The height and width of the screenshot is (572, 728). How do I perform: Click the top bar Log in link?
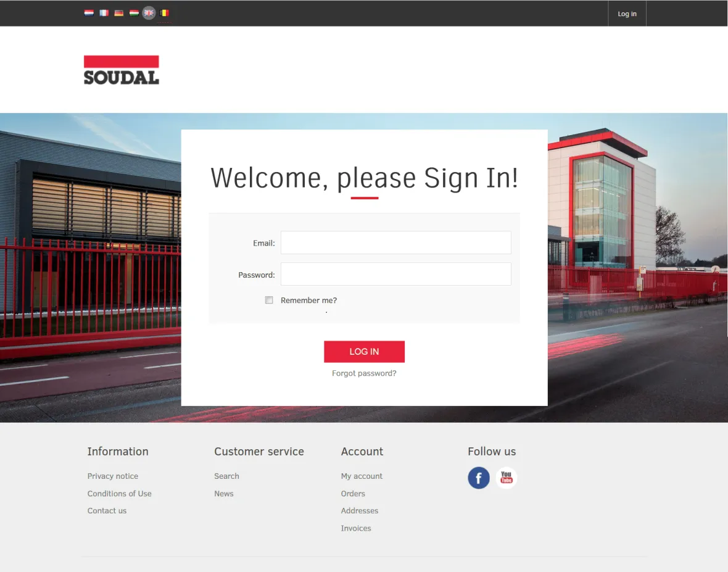(x=627, y=14)
